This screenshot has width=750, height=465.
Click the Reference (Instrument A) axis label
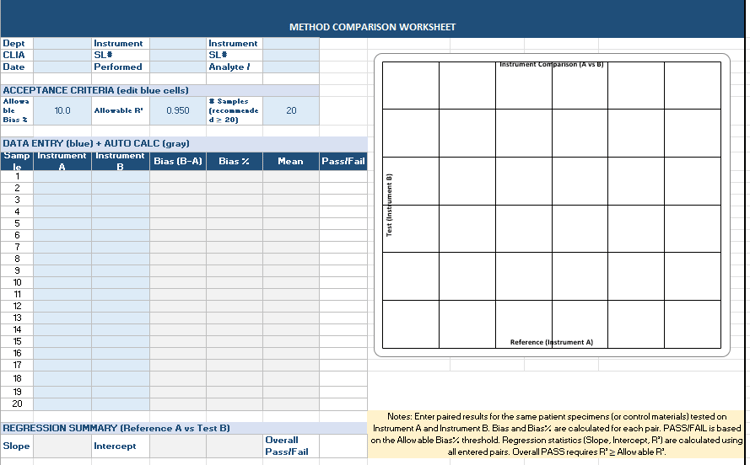click(x=551, y=342)
